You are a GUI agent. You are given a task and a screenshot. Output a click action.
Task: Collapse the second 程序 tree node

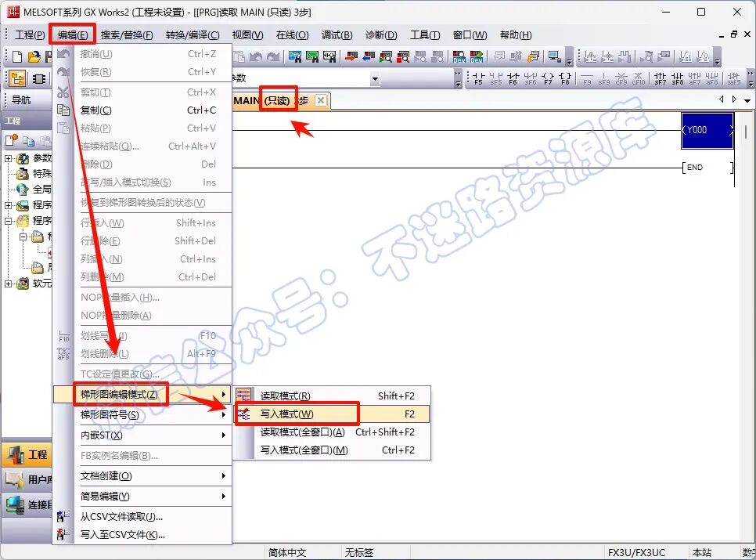pyautogui.click(x=8, y=221)
